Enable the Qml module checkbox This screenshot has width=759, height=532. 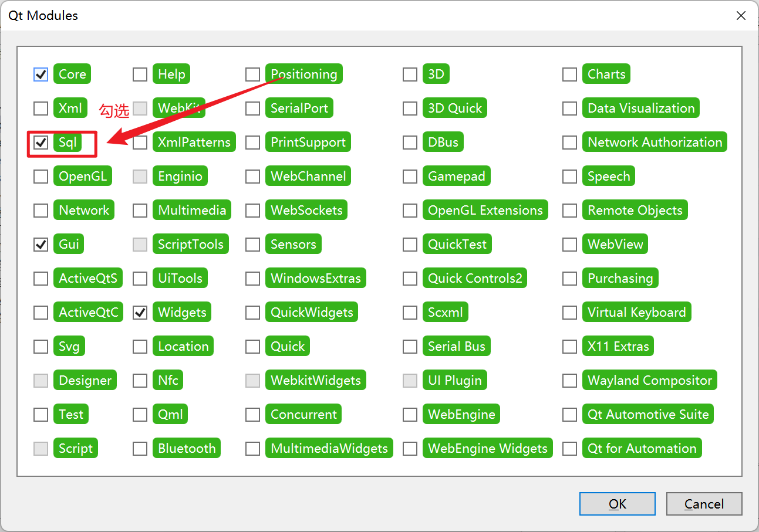click(x=140, y=414)
